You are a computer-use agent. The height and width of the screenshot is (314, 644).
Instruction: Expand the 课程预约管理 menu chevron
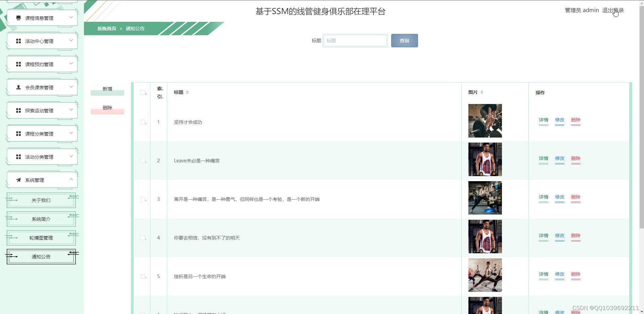71,63
